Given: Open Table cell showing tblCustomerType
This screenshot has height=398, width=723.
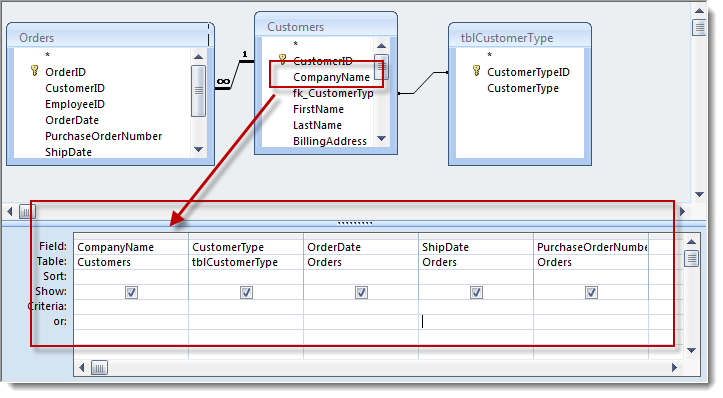Looking at the screenshot, I should [246, 262].
